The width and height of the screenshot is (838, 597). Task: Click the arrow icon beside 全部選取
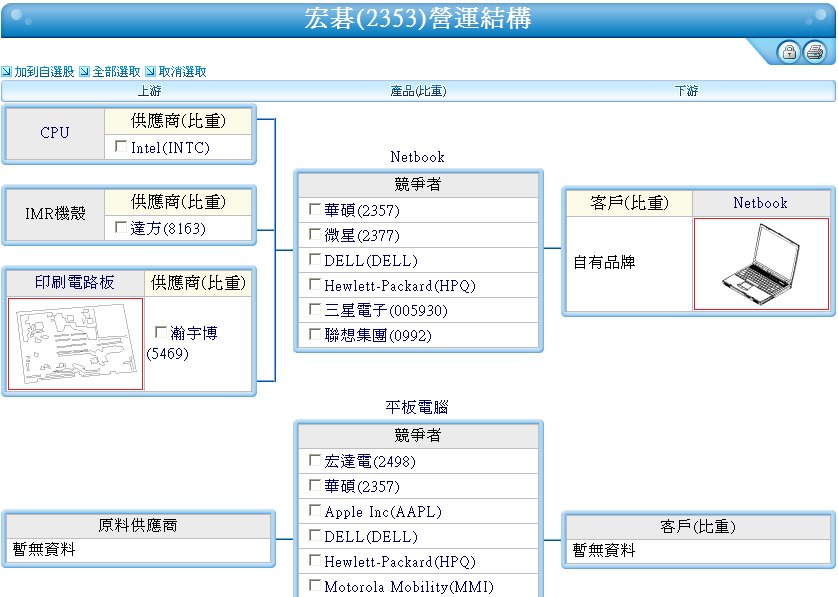pyautogui.click(x=84, y=72)
